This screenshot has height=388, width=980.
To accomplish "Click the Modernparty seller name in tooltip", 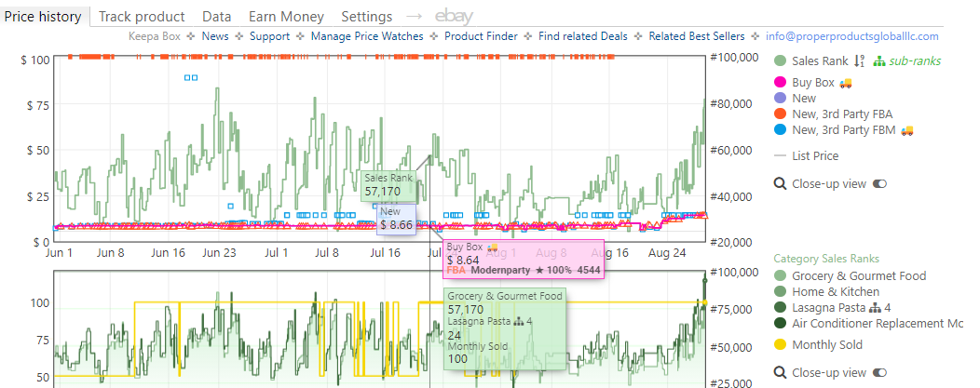I will pyautogui.click(x=498, y=271).
